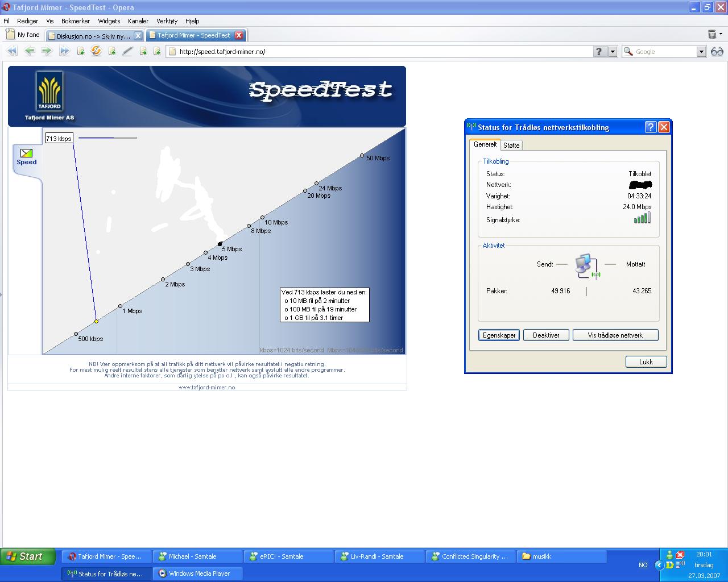
Task: Click the help question-mark button on the Status dialog
Action: [x=650, y=127]
